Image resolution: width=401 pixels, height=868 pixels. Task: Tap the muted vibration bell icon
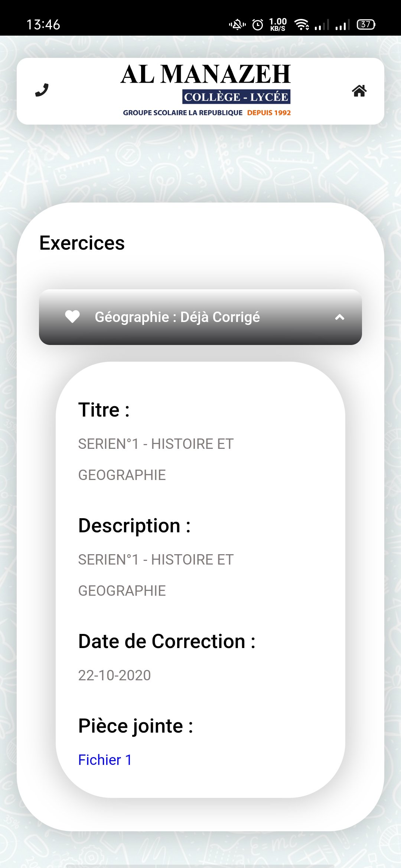237,24
